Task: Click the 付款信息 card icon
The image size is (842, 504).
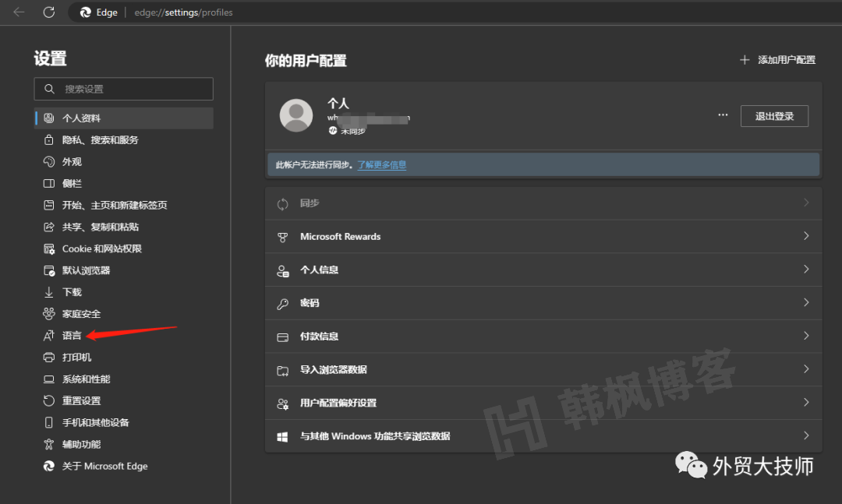Action: click(x=282, y=337)
